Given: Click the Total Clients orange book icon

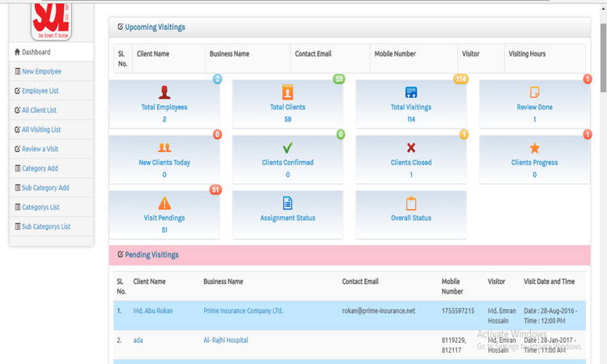Looking at the screenshot, I should (x=287, y=92).
